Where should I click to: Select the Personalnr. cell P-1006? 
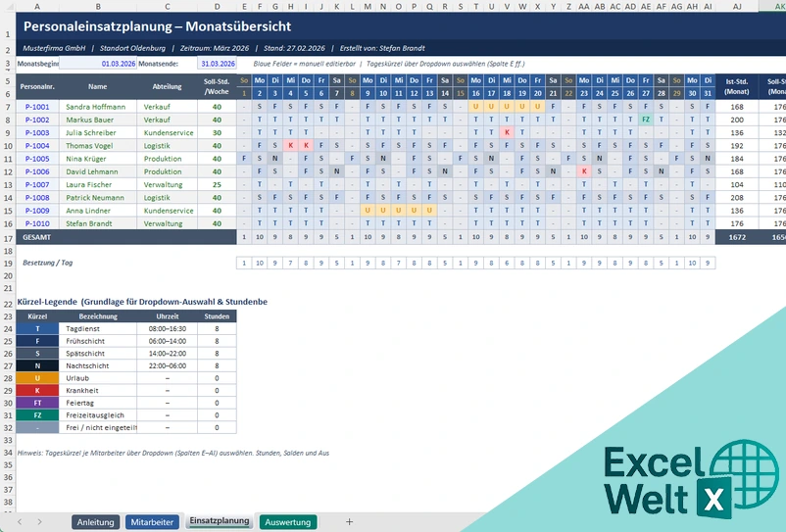tap(37, 171)
